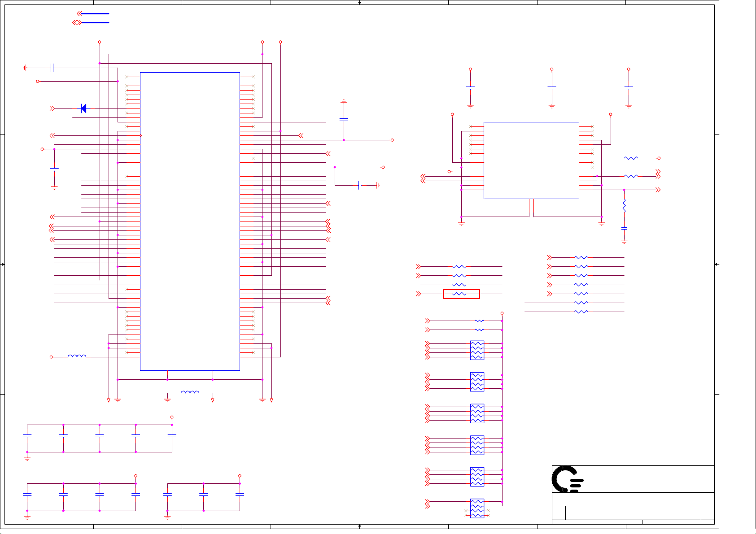Image resolution: width=756 pixels, height=534 pixels.
Task: Select the capacitor beneath the vertical resistor near the small IC
Action: (624, 228)
